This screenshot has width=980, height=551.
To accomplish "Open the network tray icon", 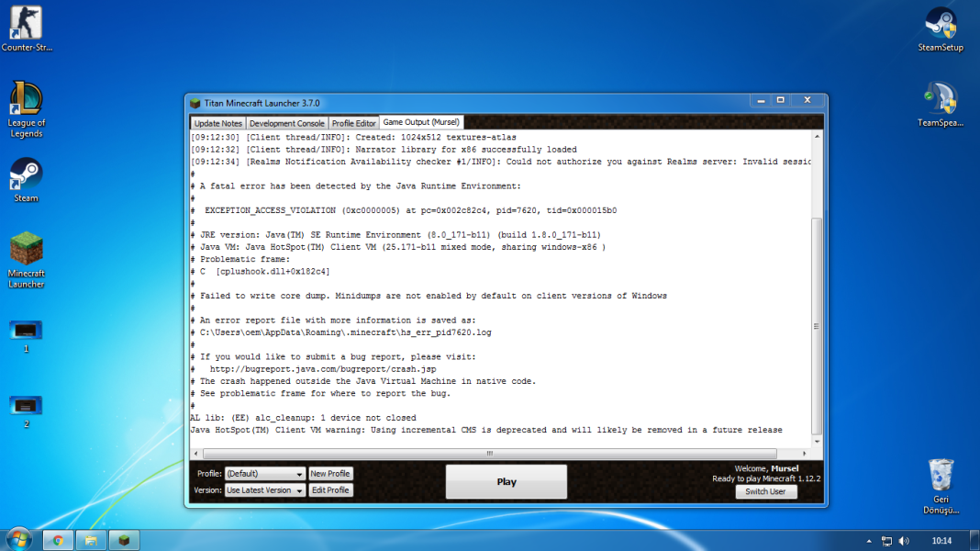I will click(887, 541).
